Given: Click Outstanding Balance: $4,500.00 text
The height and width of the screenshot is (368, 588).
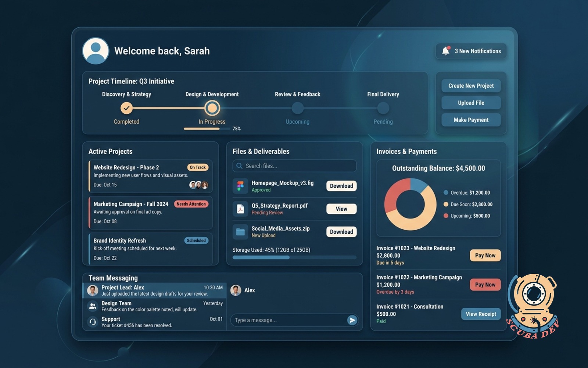Looking at the screenshot, I should pyautogui.click(x=438, y=169).
